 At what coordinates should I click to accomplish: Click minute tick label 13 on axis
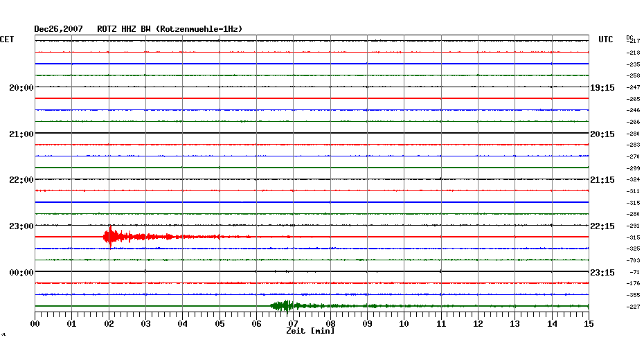515,323
